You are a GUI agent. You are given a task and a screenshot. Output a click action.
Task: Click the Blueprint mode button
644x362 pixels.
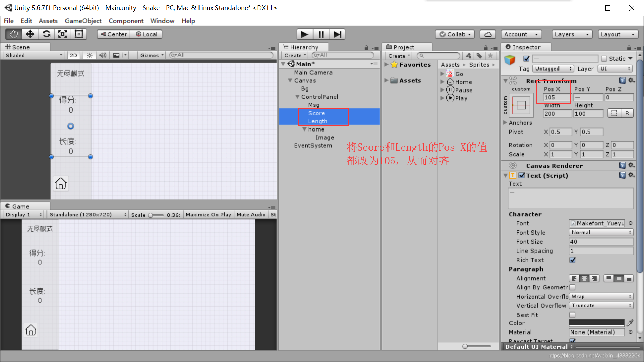click(x=614, y=113)
